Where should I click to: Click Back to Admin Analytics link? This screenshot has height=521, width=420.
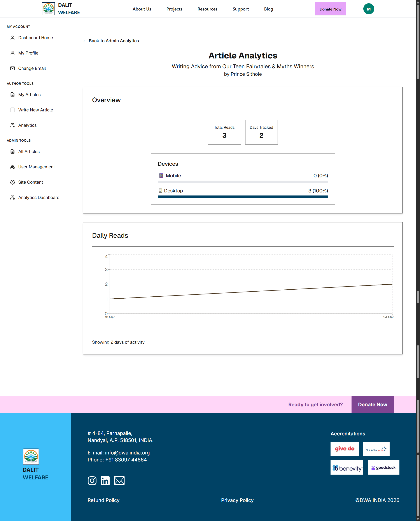point(111,41)
